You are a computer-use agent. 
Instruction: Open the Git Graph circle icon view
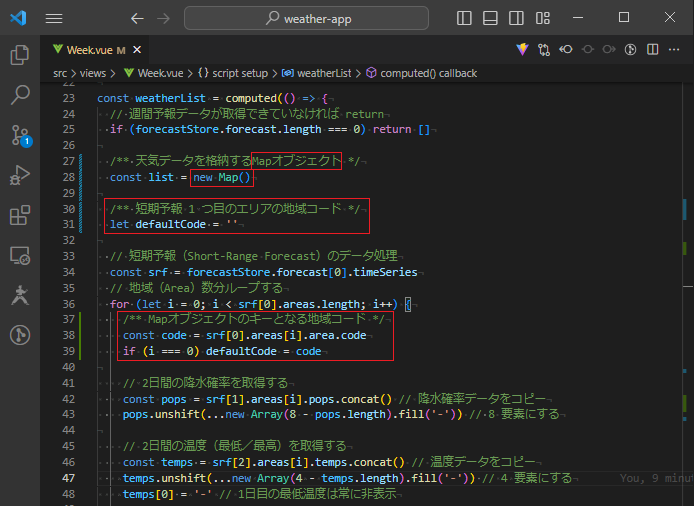click(x=19, y=335)
